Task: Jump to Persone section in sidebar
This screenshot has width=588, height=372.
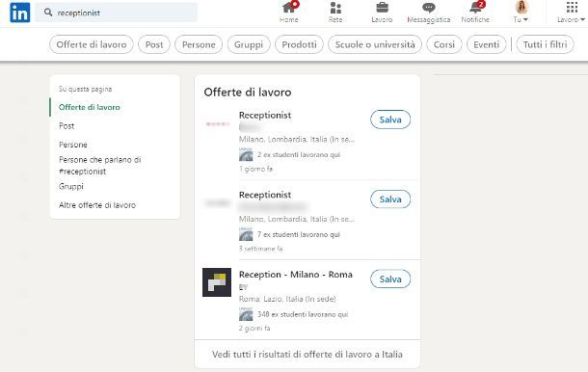Action: [x=72, y=145]
